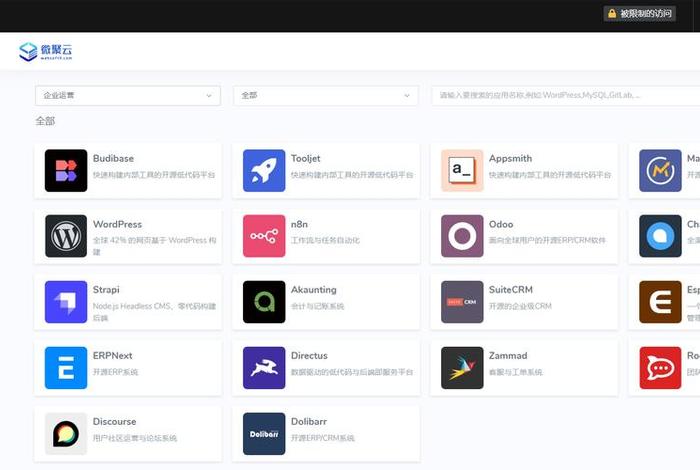
Task: Click the Directus rabbit icon
Action: tap(264, 368)
